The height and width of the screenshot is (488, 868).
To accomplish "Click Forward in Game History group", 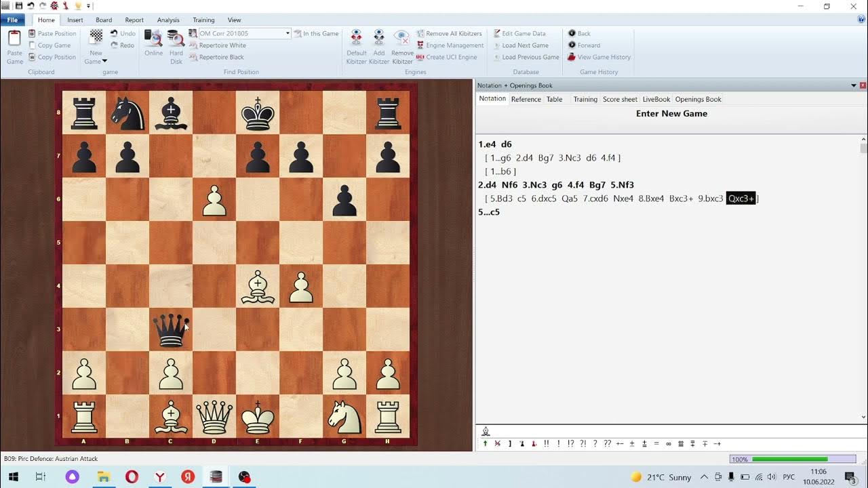I will (x=584, y=45).
